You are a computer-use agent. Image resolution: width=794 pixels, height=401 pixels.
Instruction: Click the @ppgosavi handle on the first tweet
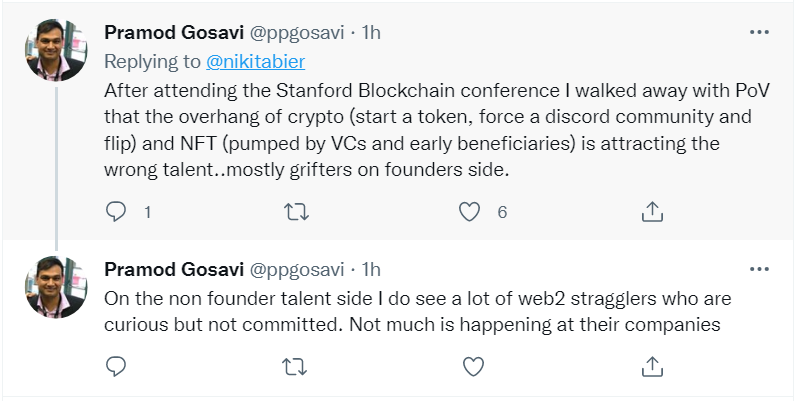298,32
